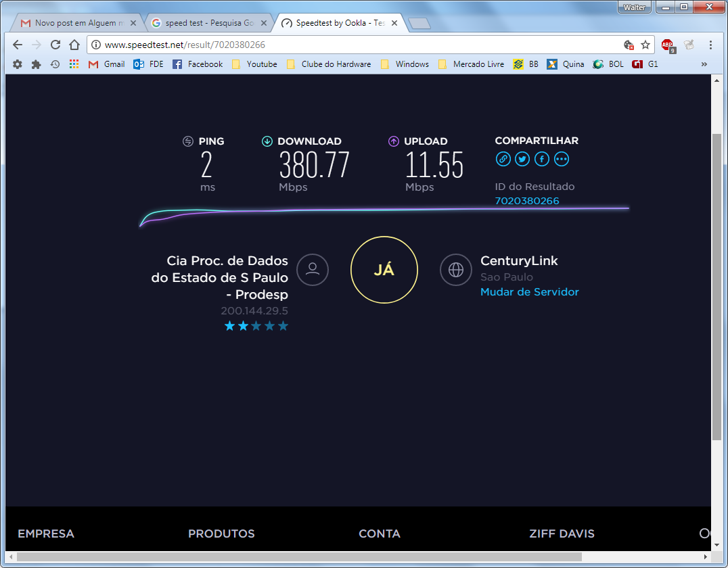Open EMPRESA footer section
This screenshot has height=568, width=728.
(x=46, y=534)
